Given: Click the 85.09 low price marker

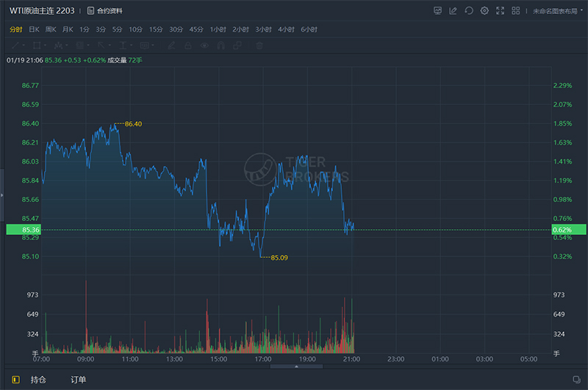Looking at the screenshot, I should coord(279,258).
